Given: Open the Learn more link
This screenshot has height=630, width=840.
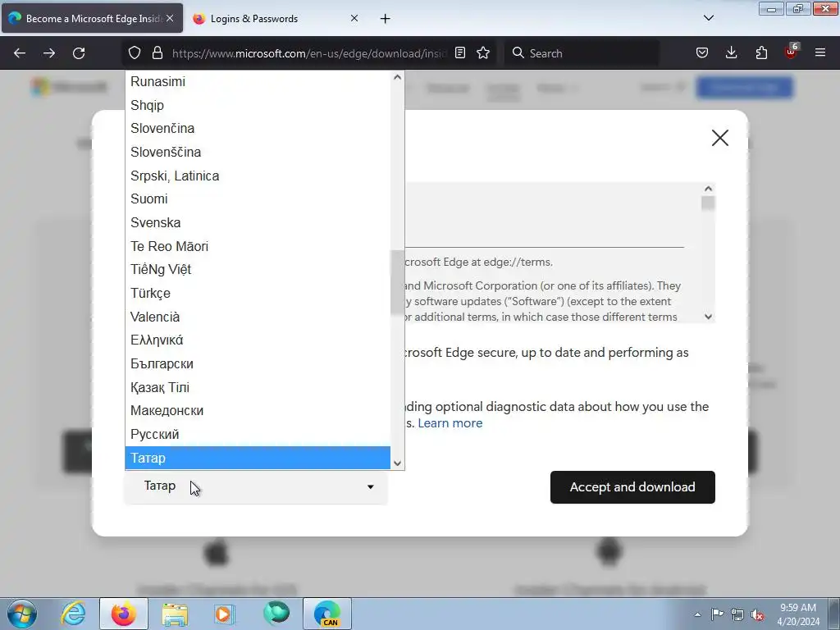Looking at the screenshot, I should tap(450, 423).
